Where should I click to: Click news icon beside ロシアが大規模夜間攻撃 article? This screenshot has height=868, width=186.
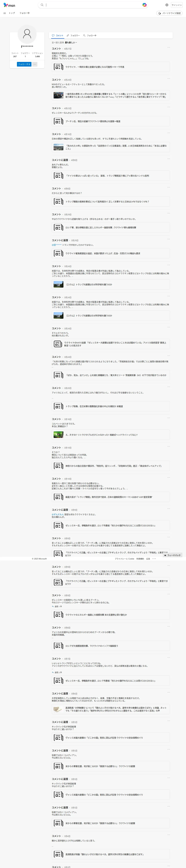coord(58,646)
